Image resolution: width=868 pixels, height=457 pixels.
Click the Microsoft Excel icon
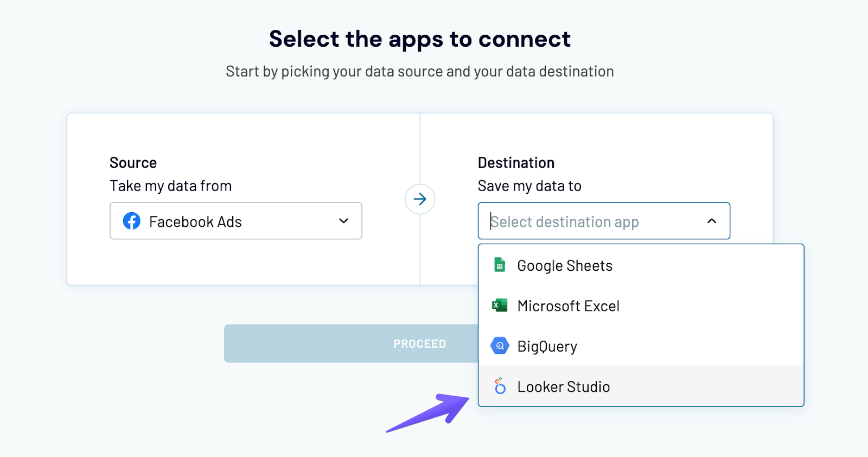click(500, 306)
